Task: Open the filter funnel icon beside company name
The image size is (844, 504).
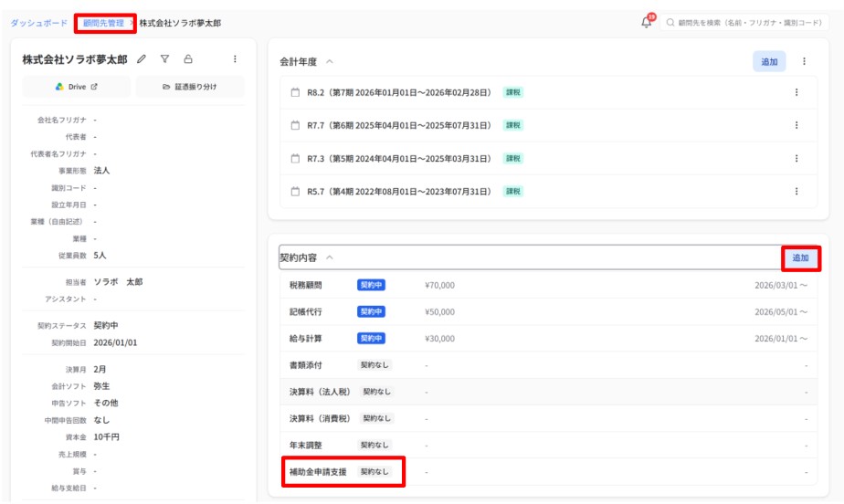Action: click(164, 59)
